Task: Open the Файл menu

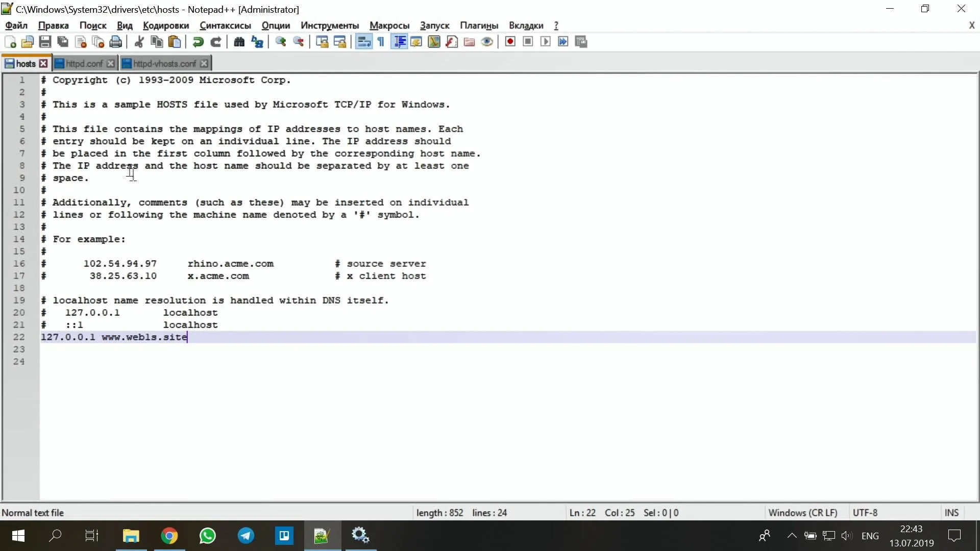Action: pos(16,26)
